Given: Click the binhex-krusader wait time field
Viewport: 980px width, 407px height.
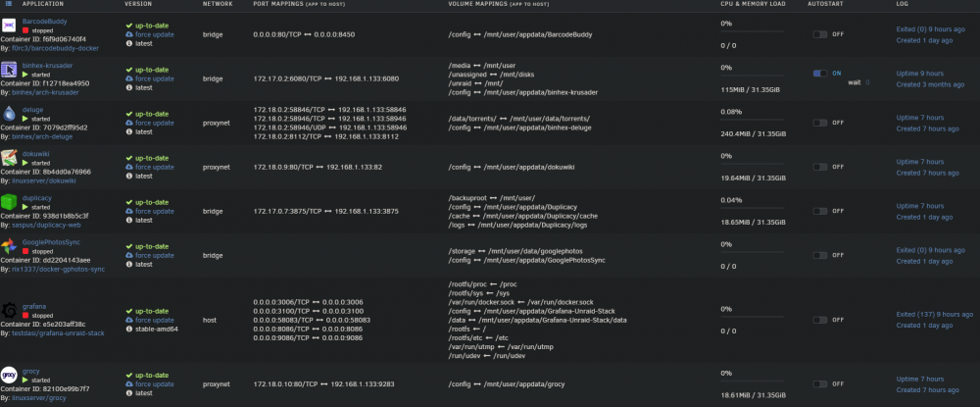Looking at the screenshot, I should click(x=867, y=82).
